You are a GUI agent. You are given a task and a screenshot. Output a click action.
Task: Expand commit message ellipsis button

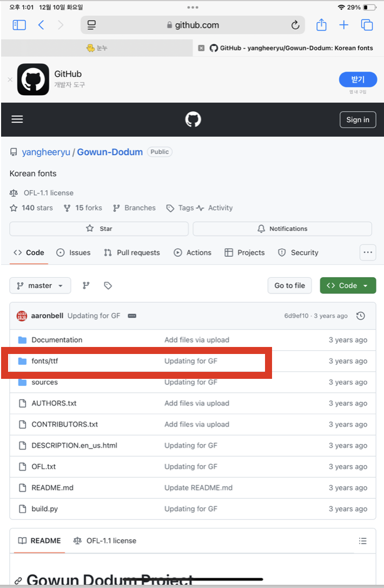[132, 316]
